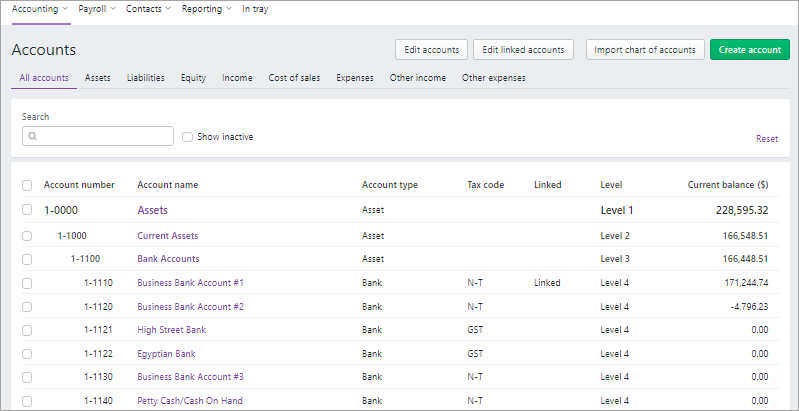Toggle the Show inactive checkbox
Image resolution: width=799 pixels, height=411 pixels.
tap(187, 137)
